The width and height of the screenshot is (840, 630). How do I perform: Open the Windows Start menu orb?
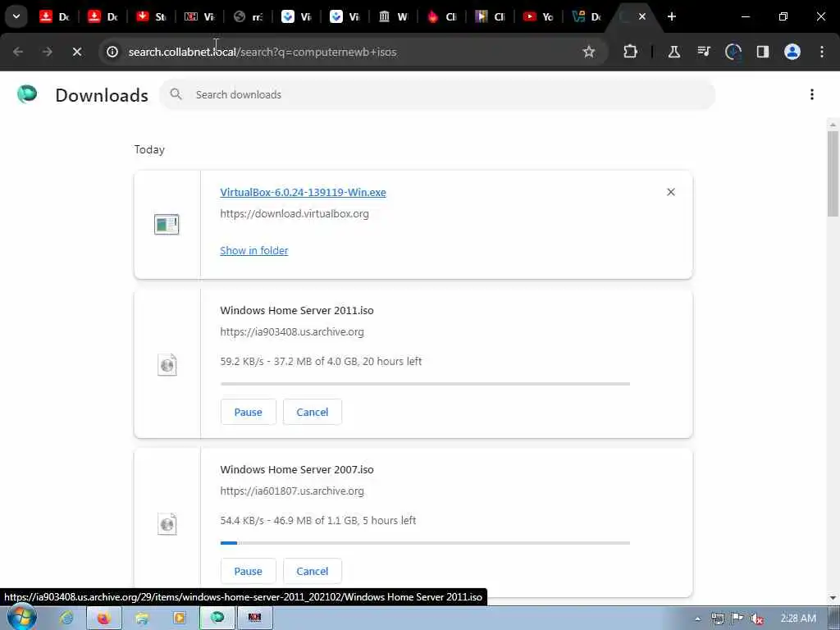point(21,617)
